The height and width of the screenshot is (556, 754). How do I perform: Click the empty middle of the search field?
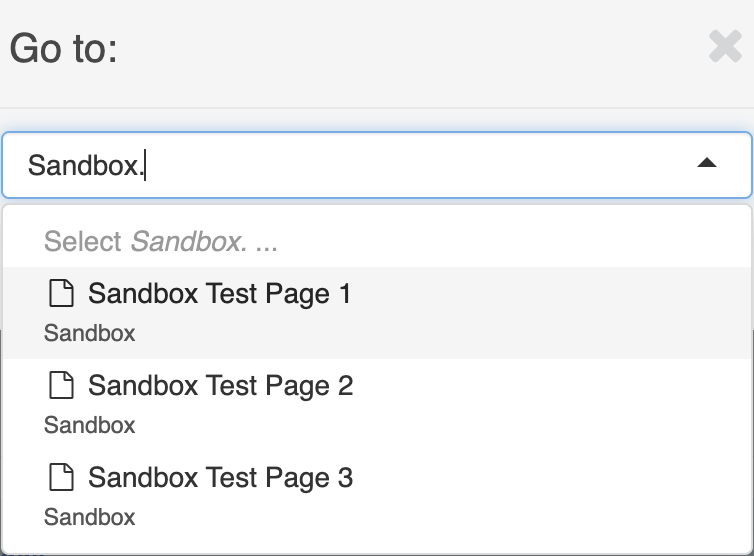(420, 165)
